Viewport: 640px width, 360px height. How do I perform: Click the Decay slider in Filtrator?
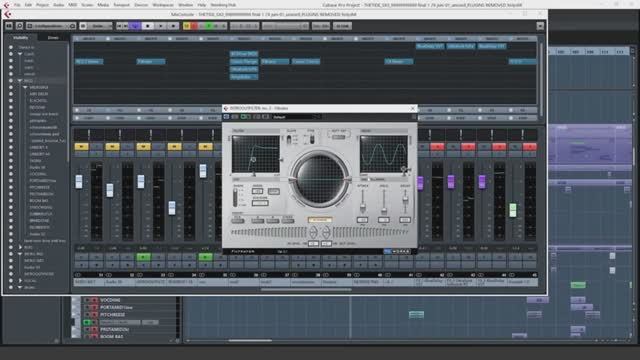click(x=405, y=202)
